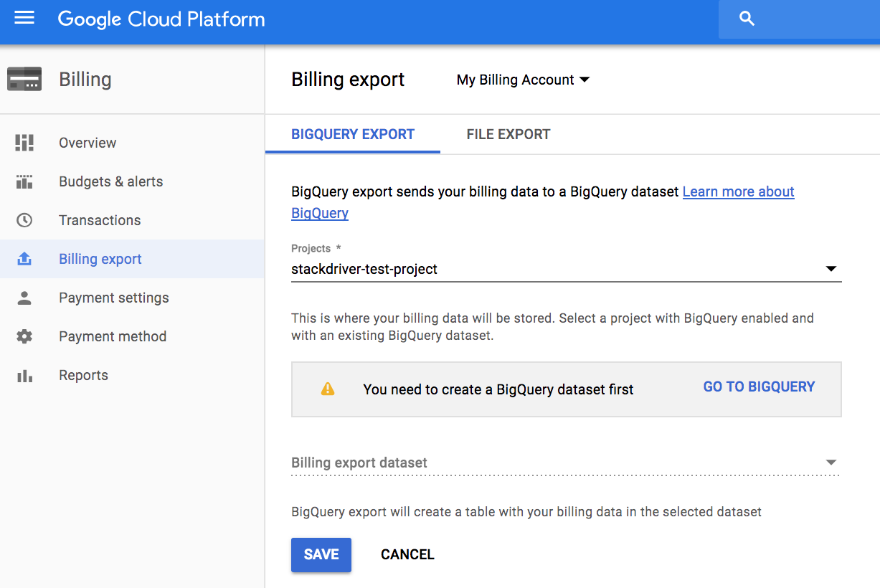Follow the Go to BigQuery link
Screen dimensions: 880x588
759,387
